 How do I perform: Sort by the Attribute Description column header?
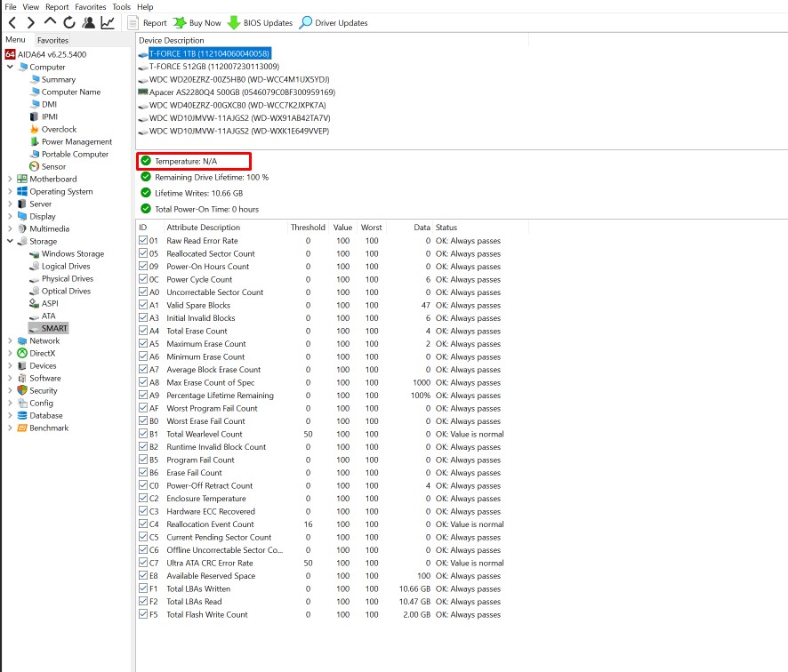click(x=203, y=227)
